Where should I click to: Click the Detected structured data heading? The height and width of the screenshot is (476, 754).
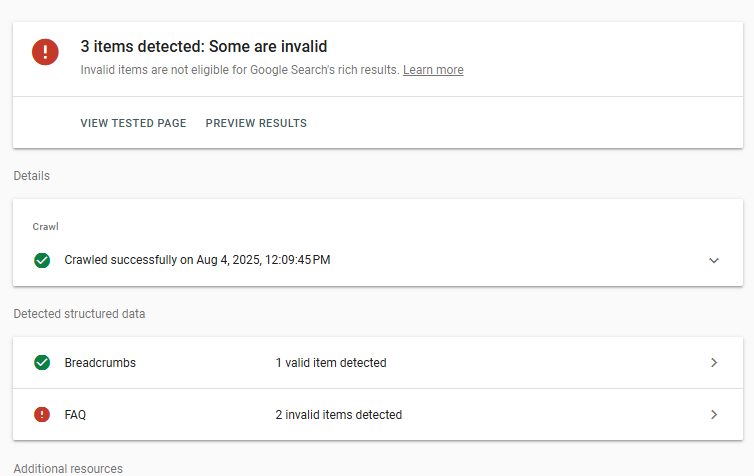click(x=79, y=314)
